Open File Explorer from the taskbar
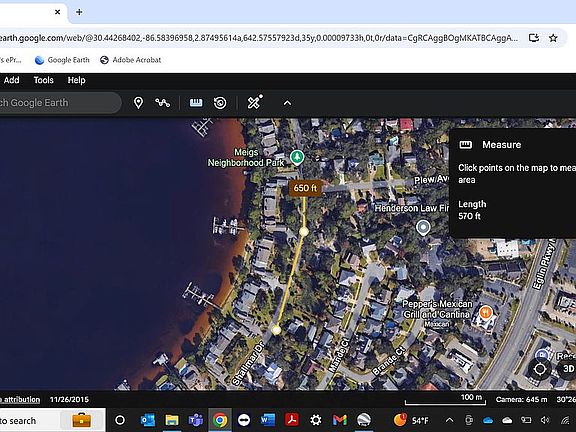This screenshot has width=576, height=432. [172, 420]
